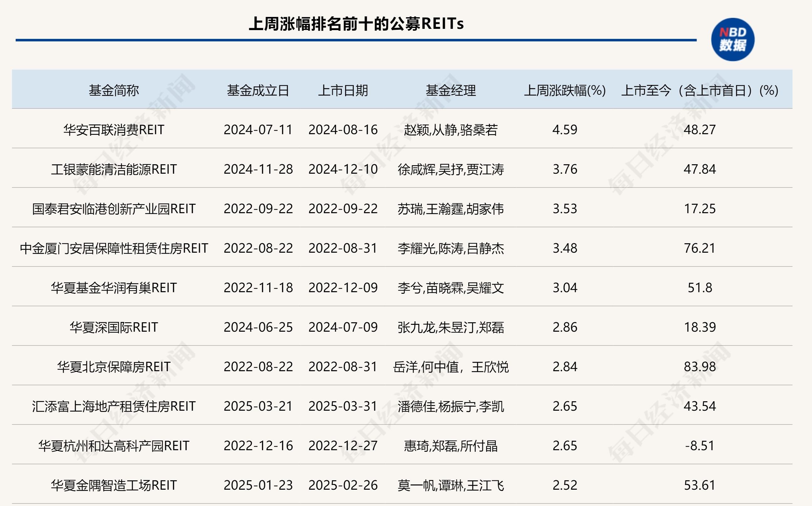The width and height of the screenshot is (812, 506).
Task: Click the 基金简称 column header
Action: click(114, 90)
